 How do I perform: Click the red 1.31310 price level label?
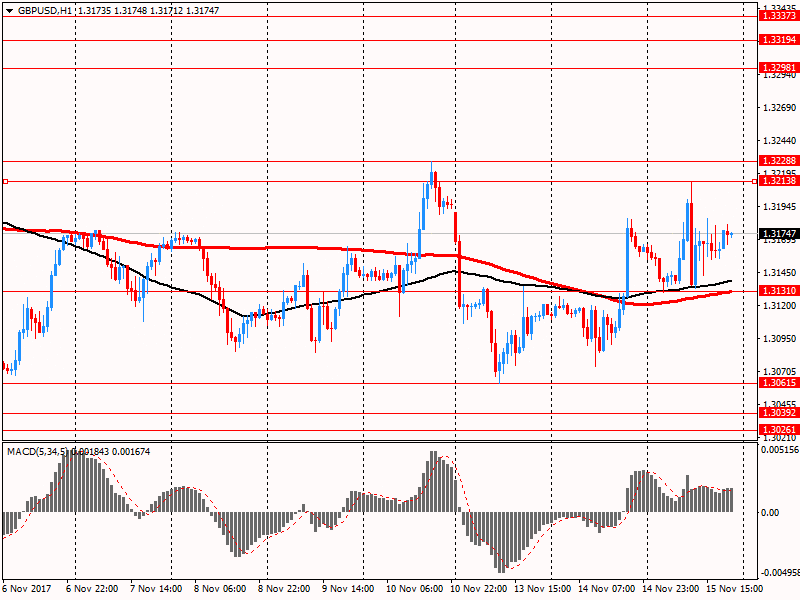click(779, 291)
